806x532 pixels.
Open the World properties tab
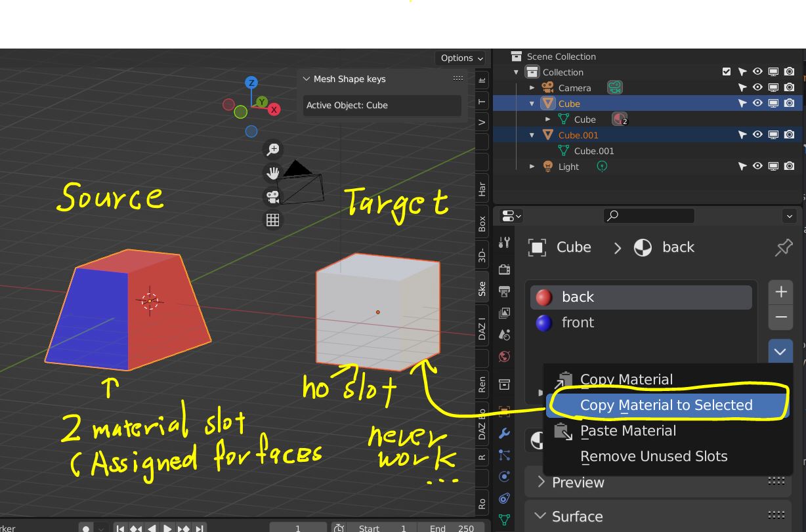(x=505, y=357)
